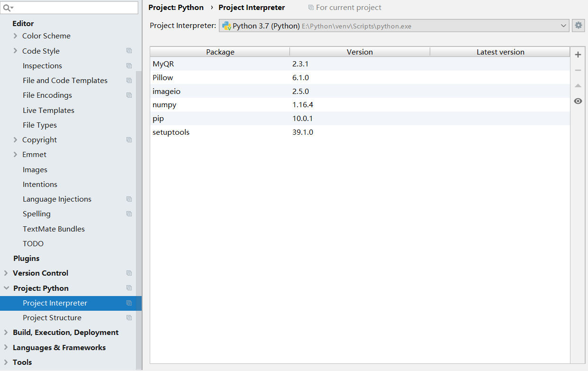Select the Pillow package row

click(x=360, y=77)
